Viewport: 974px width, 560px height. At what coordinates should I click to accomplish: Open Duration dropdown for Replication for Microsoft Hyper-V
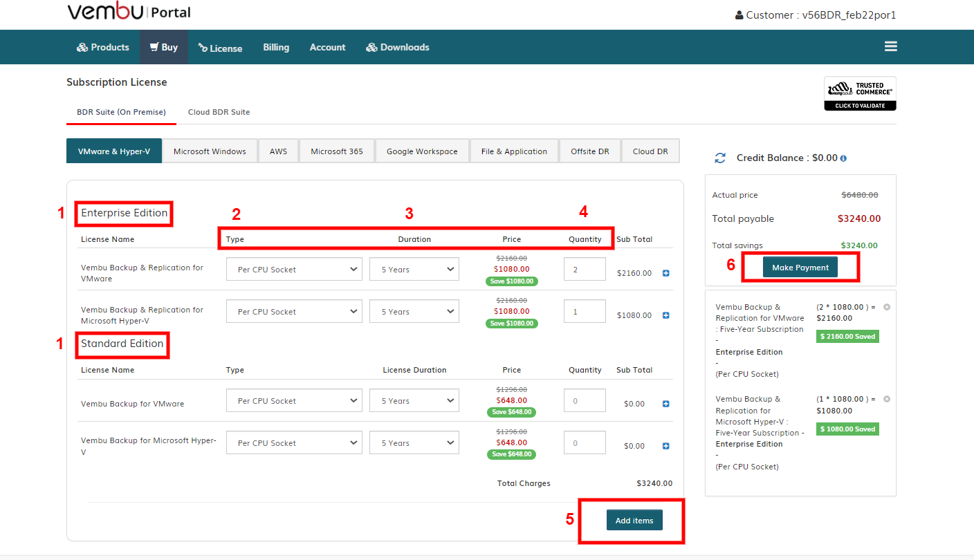click(x=414, y=312)
